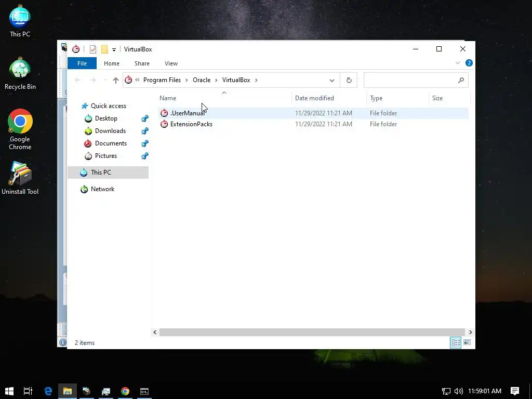Click the search magnifier icon
Screen dimensions: 532x399
[461, 81]
